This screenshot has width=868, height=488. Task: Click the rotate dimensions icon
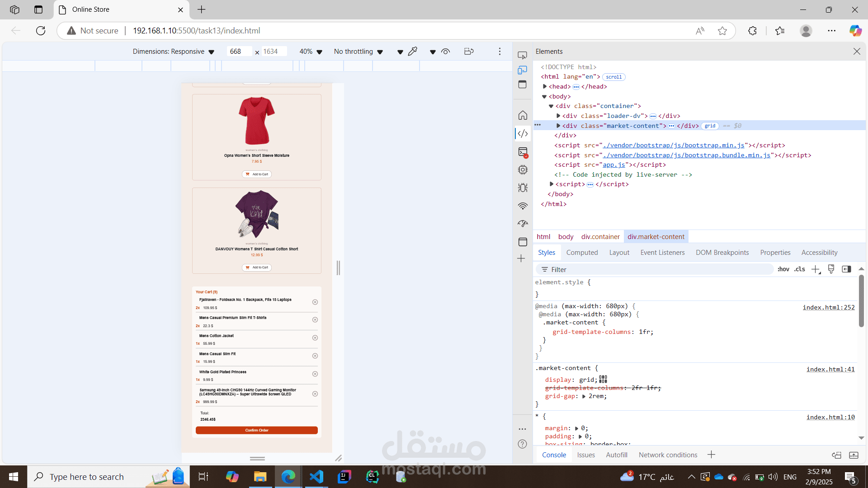[x=469, y=52]
